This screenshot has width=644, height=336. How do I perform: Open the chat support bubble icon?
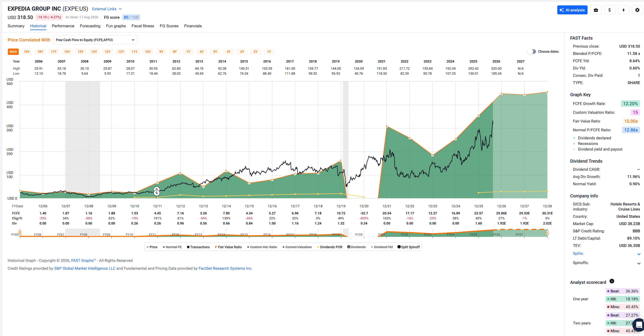639,325
